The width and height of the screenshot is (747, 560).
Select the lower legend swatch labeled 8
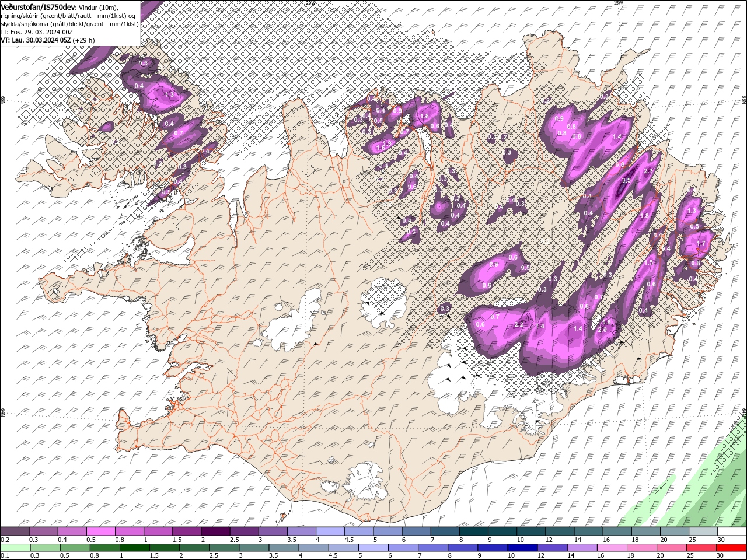[x=463, y=548]
